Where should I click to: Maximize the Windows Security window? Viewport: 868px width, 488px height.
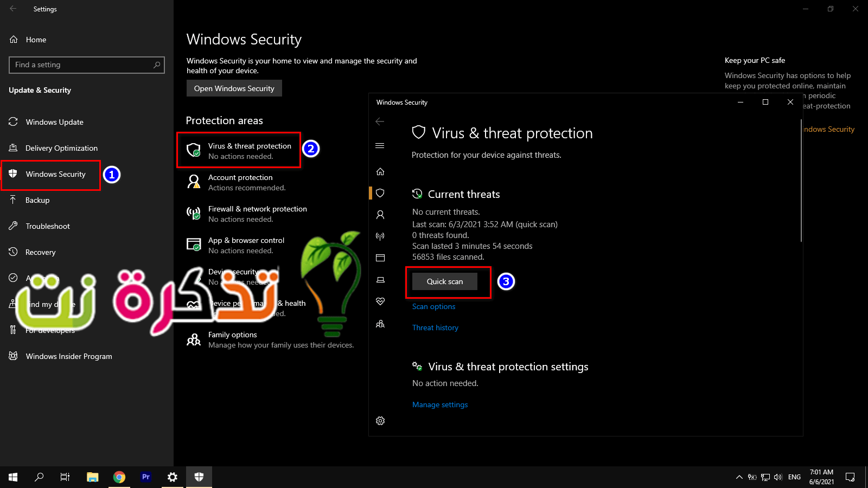[x=765, y=102]
